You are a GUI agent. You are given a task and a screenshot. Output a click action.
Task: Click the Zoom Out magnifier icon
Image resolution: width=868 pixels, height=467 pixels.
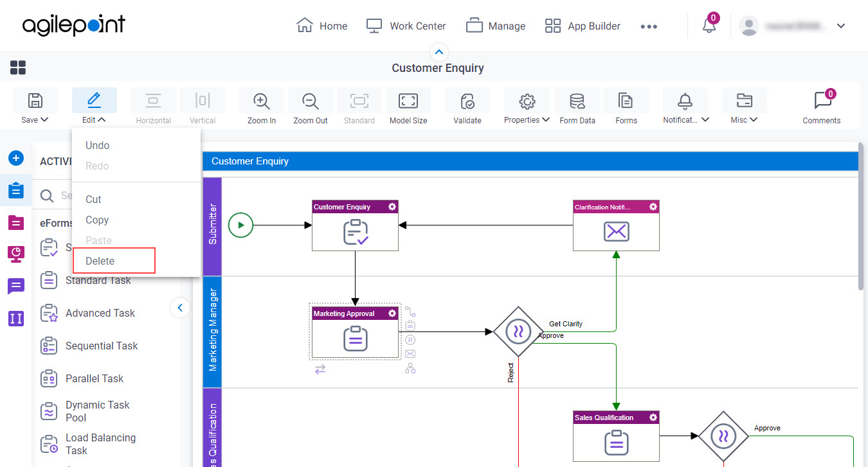point(311,101)
